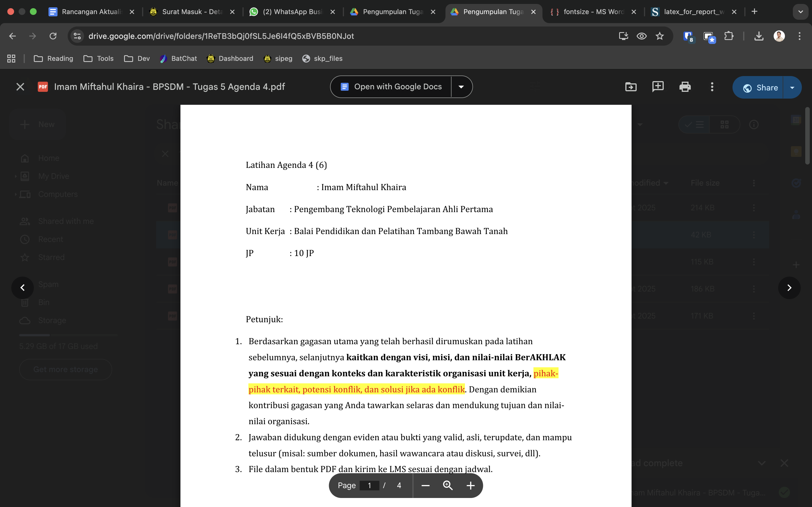
Task: Zoom in with the plus icon
Action: pos(470,486)
